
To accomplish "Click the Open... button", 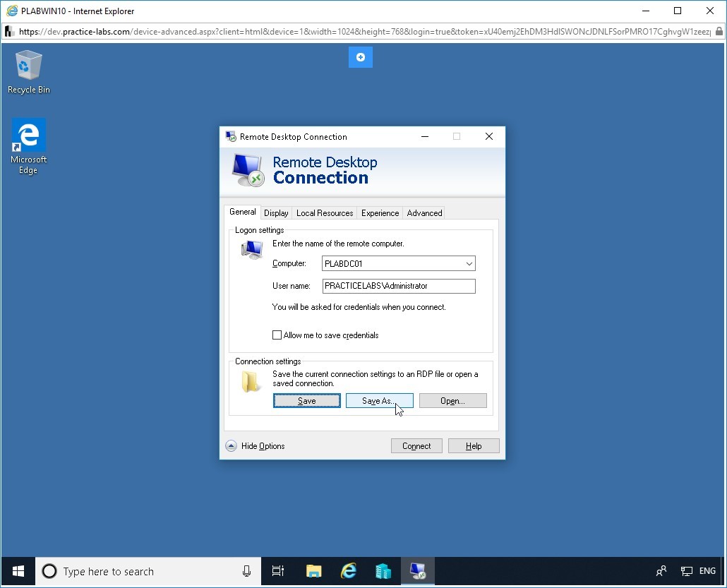I will coord(453,401).
